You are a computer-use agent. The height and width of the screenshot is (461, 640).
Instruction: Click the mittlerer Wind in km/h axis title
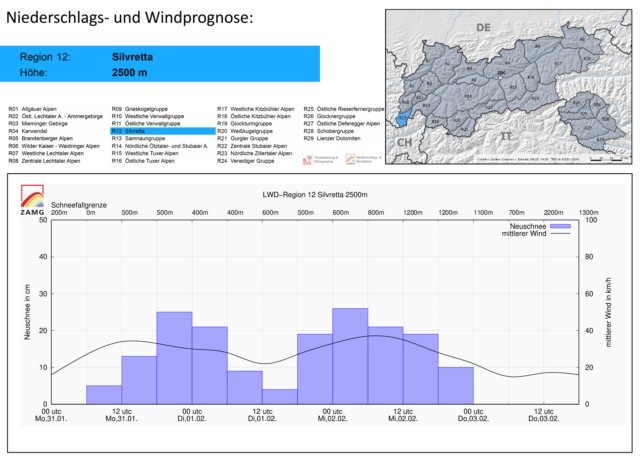point(608,312)
